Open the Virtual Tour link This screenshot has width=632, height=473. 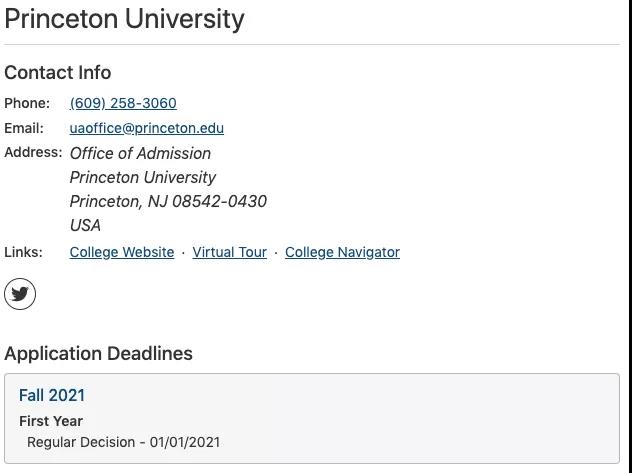click(229, 252)
